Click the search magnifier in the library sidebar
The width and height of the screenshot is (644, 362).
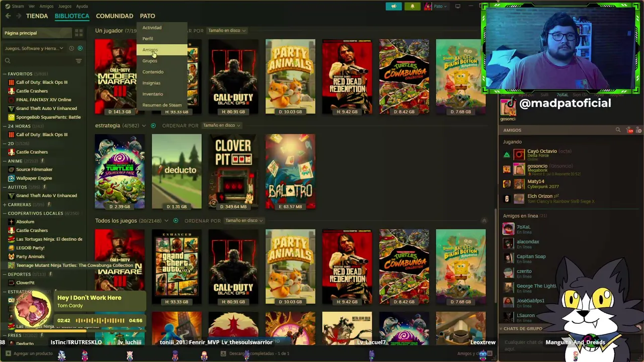click(8, 61)
